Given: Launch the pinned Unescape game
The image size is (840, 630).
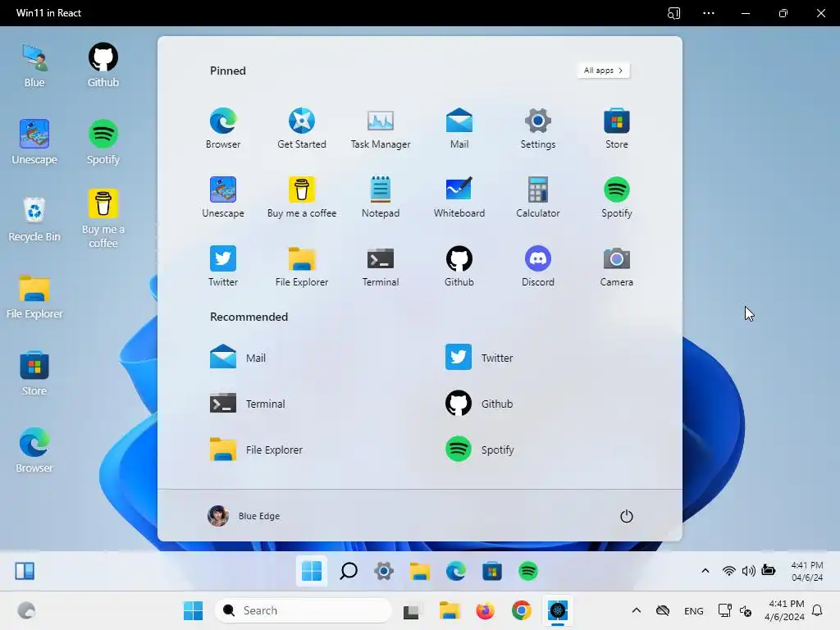Looking at the screenshot, I should tap(223, 197).
